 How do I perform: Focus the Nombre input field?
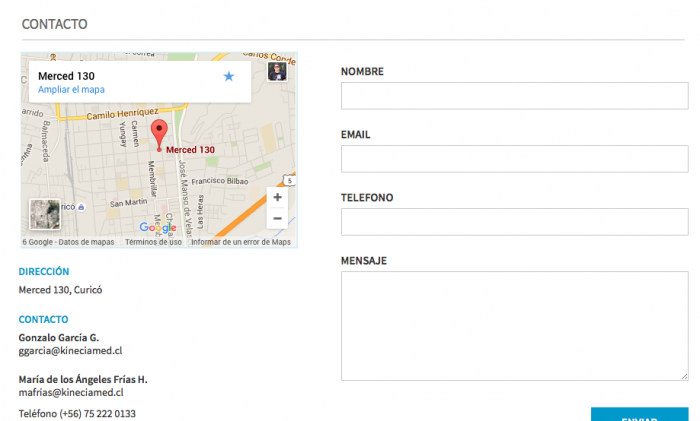click(514, 96)
